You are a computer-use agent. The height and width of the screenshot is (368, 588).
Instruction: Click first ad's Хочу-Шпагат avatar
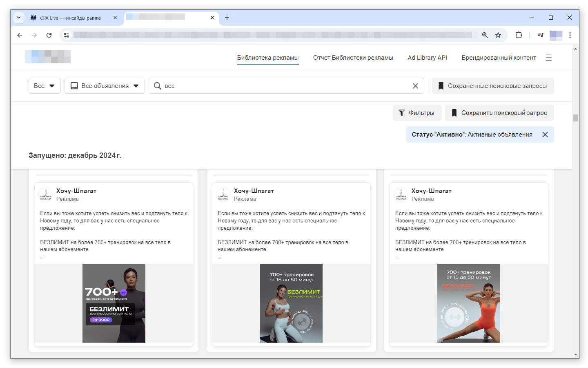tap(45, 195)
